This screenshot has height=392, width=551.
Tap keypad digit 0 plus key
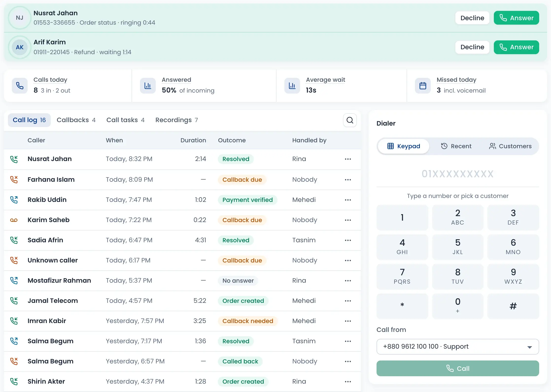[458, 306]
